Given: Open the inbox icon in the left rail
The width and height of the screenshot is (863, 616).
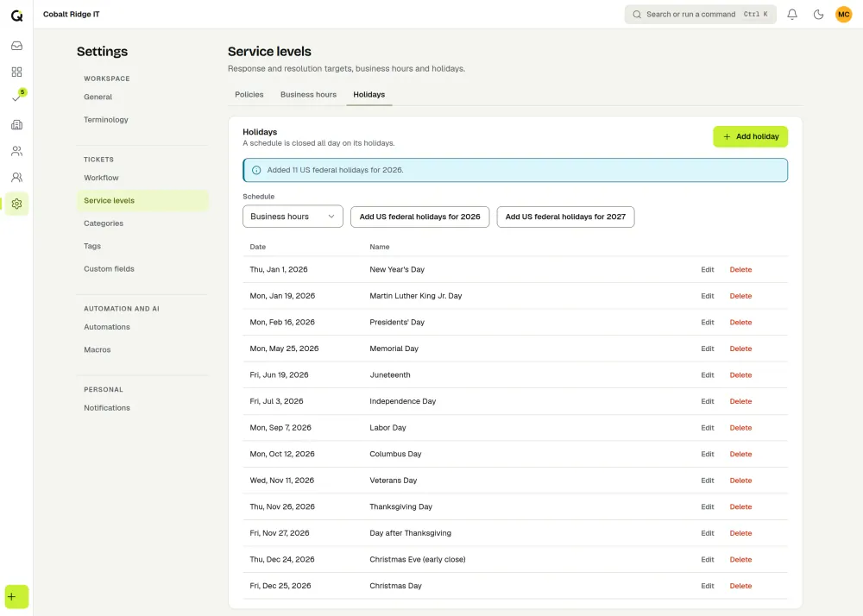Looking at the screenshot, I should (x=16, y=46).
